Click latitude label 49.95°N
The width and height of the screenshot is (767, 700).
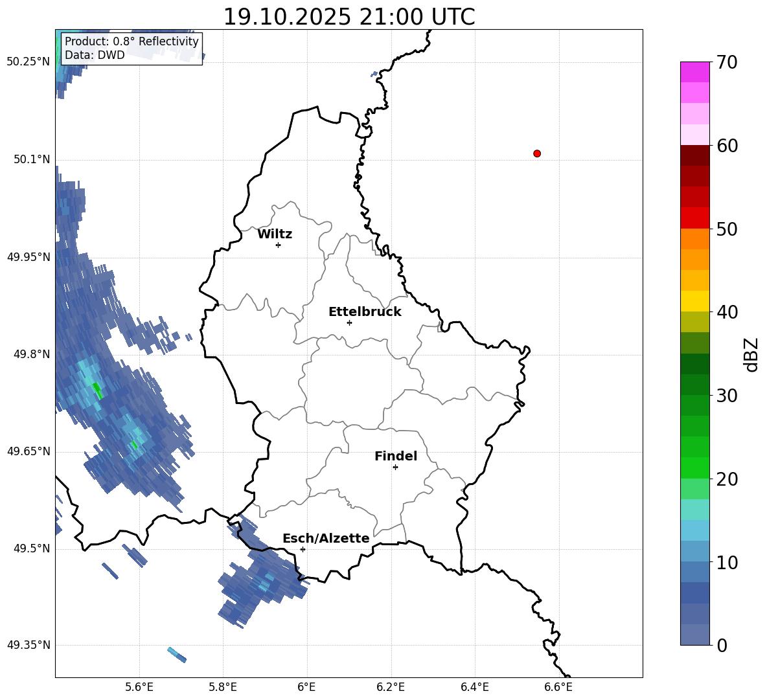tap(29, 257)
